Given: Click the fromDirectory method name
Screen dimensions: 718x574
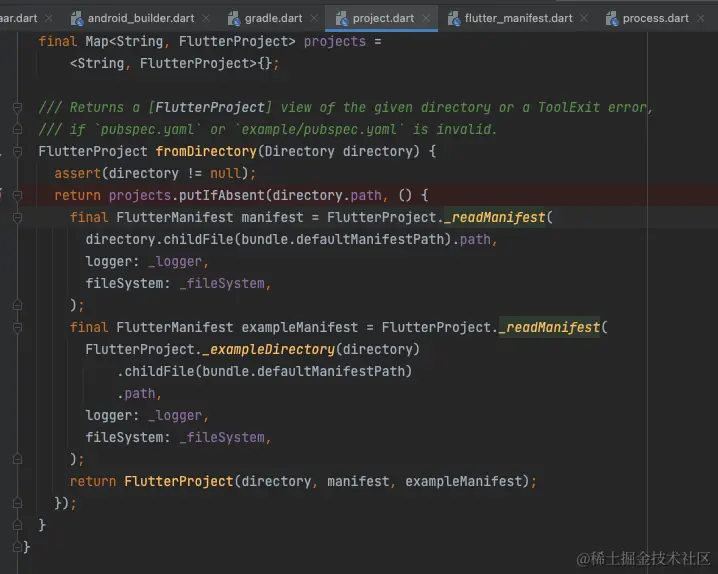Looking at the screenshot, I should tap(206, 152).
